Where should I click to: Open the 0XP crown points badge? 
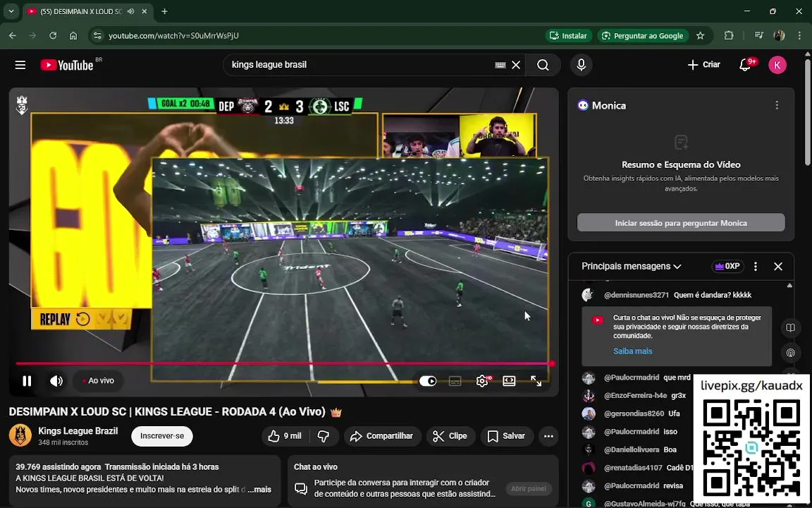[x=727, y=266]
